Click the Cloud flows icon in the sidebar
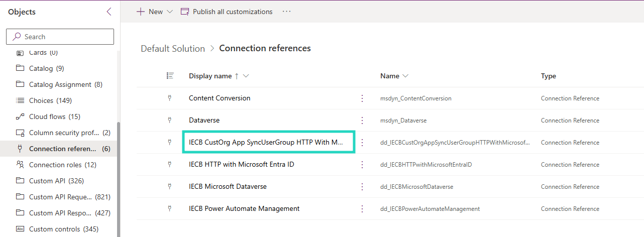 tap(20, 116)
